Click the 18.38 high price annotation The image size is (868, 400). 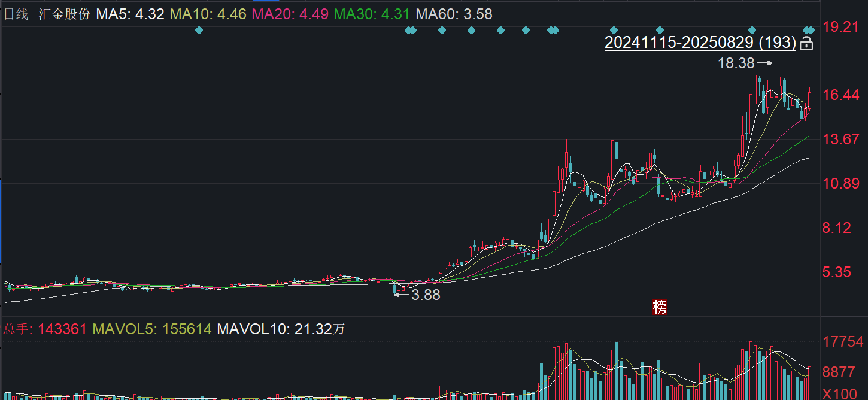click(736, 63)
